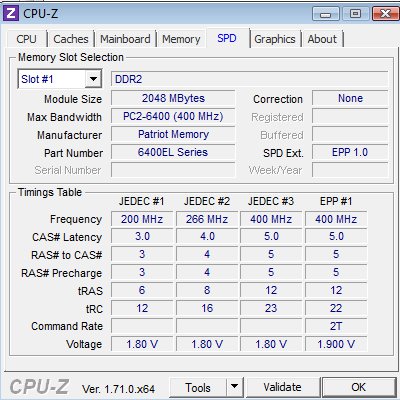Click the Patriot Memory manufacturer value
Image resolution: width=400 pixels, height=400 pixels.
pyautogui.click(x=173, y=134)
